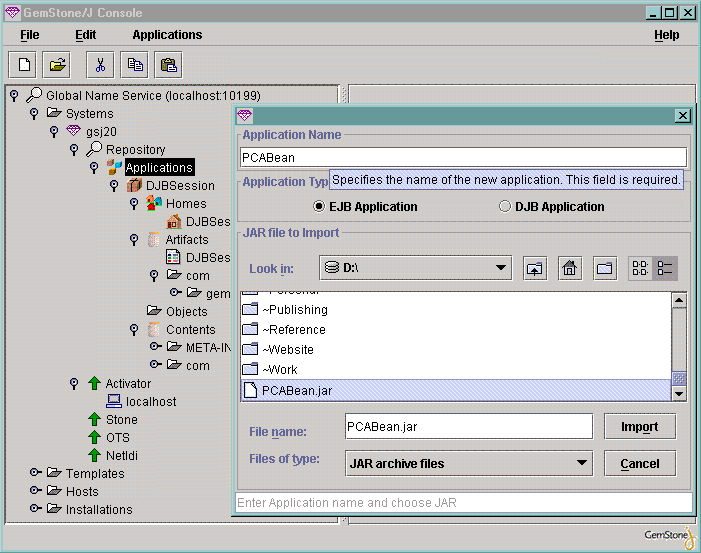The width and height of the screenshot is (701, 553).
Task: Click file list scrollbar down arrow
Action: [679, 393]
